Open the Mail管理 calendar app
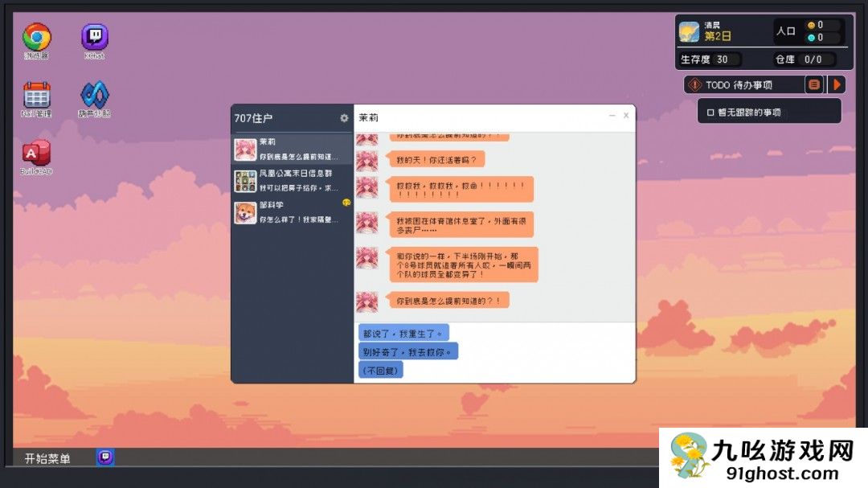The height and width of the screenshot is (488, 868). tap(35, 96)
